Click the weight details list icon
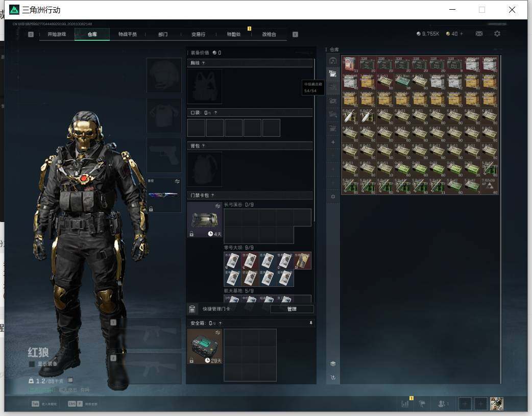Viewport: 532px width, 416px height. pyautogui.click(x=70, y=380)
